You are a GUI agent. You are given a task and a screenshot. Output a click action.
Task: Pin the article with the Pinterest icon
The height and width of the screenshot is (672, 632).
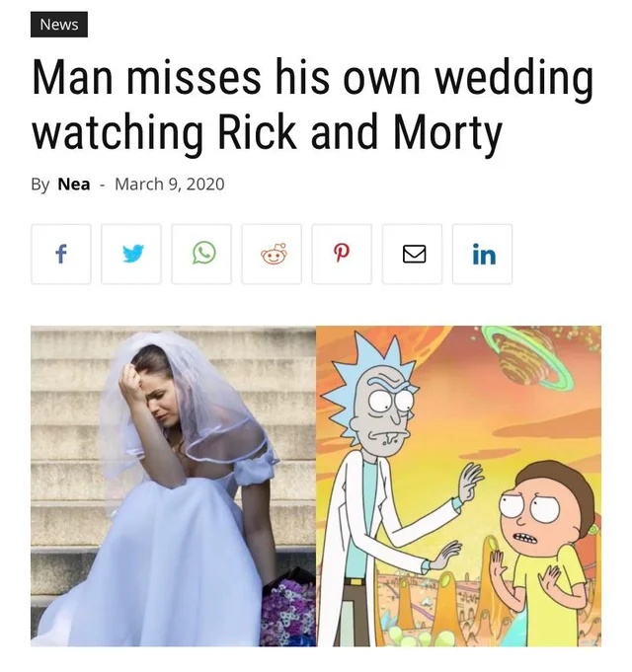click(x=342, y=254)
